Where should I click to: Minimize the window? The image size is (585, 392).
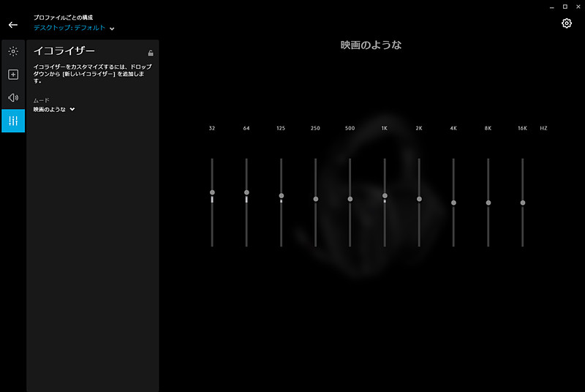tap(552, 7)
